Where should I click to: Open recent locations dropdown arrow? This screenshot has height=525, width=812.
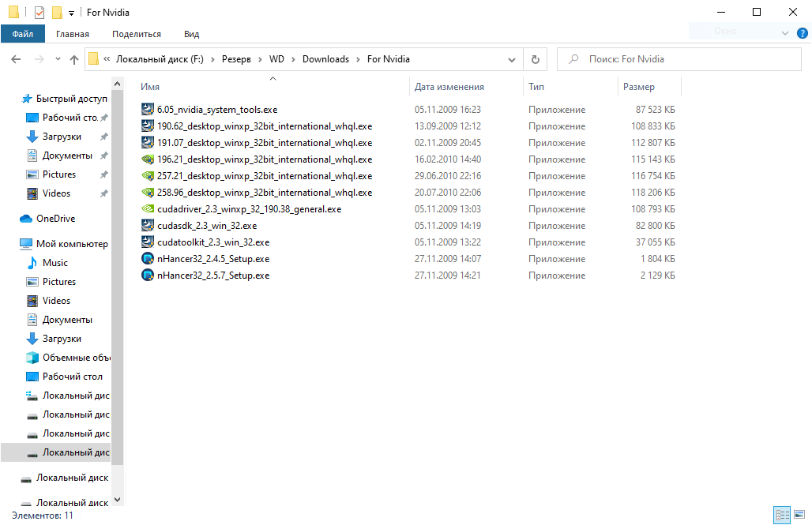58,59
